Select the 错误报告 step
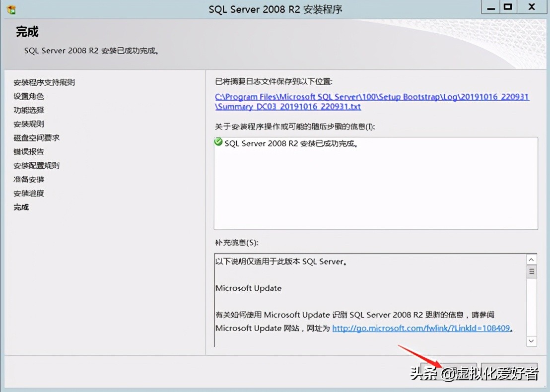 (x=29, y=151)
